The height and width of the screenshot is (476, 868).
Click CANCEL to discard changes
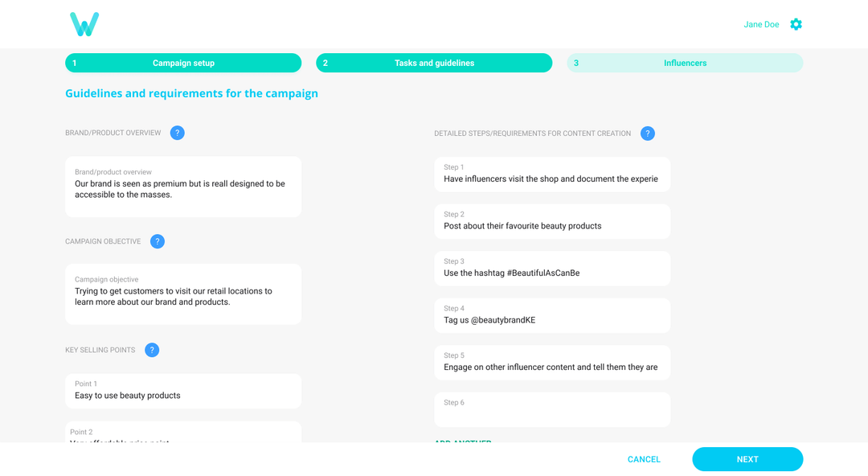click(x=644, y=459)
